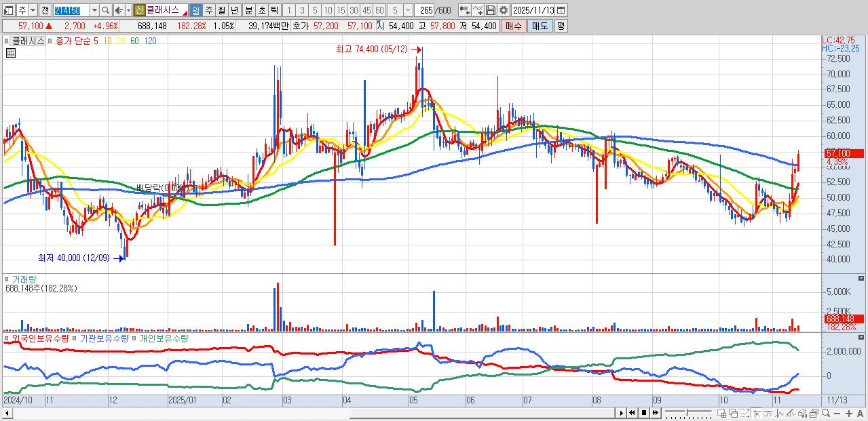Click the grid table icon under chart title
The image size is (868, 421).
pyautogui.click(x=10, y=53)
